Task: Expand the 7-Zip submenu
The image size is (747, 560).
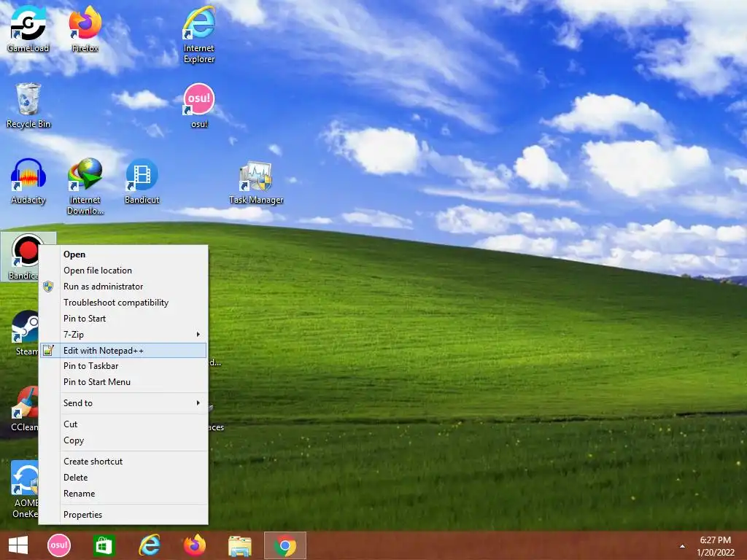Action: point(123,334)
